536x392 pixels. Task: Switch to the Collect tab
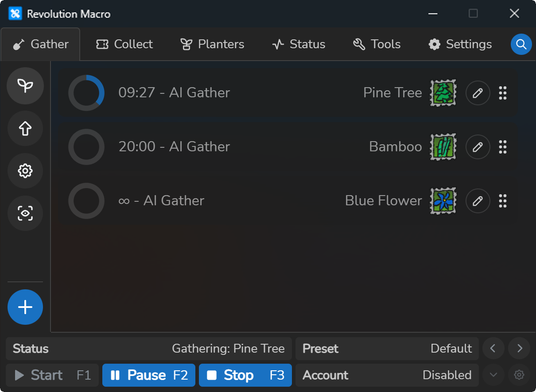(124, 44)
